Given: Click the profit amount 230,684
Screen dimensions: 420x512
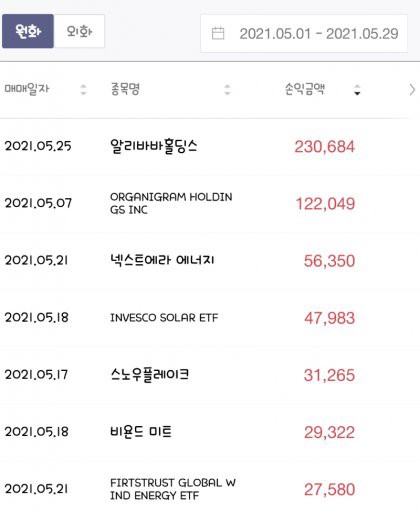Looking at the screenshot, I should pos(324,147).
